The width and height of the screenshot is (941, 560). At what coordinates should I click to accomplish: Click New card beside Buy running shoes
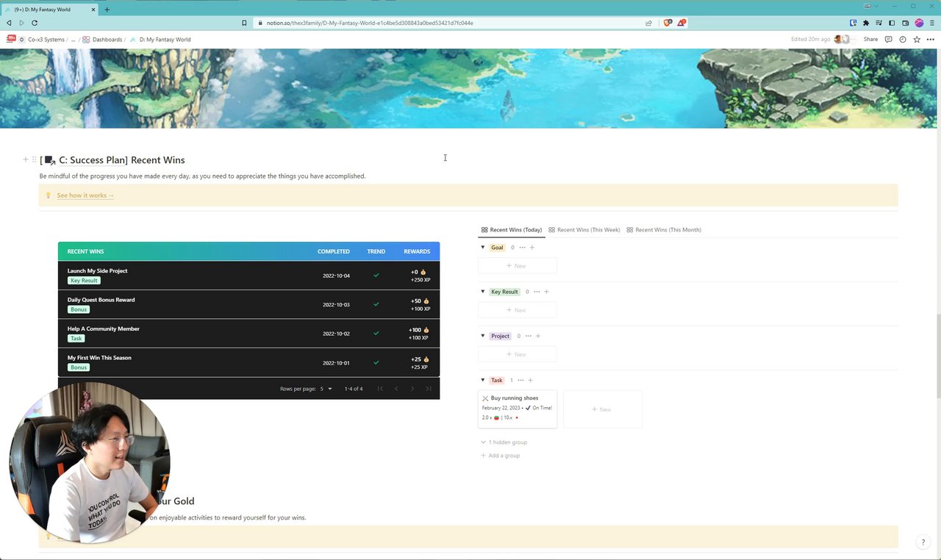pyautogui.click(x=603, y=409)
